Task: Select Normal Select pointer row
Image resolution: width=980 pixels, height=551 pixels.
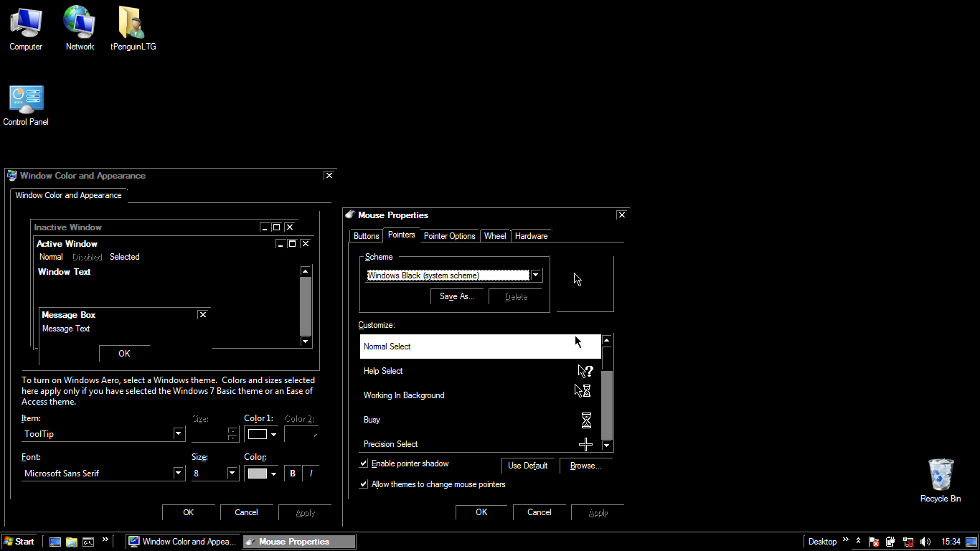Action: [x=480, y=347]
